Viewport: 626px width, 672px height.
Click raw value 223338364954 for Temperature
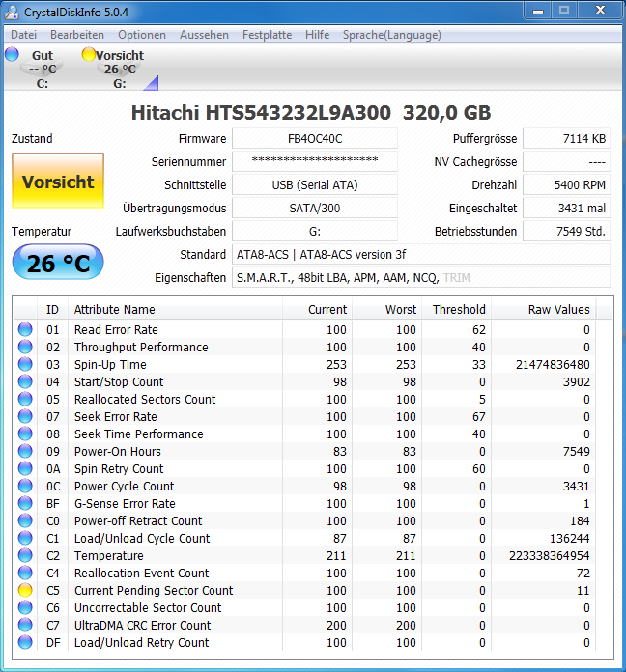[x=550, y=556]
